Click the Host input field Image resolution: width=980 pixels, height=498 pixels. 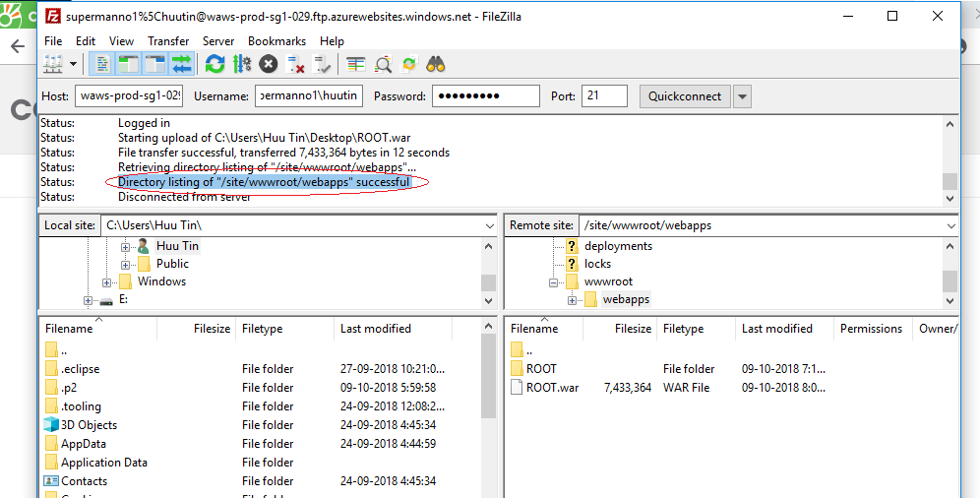129,96
